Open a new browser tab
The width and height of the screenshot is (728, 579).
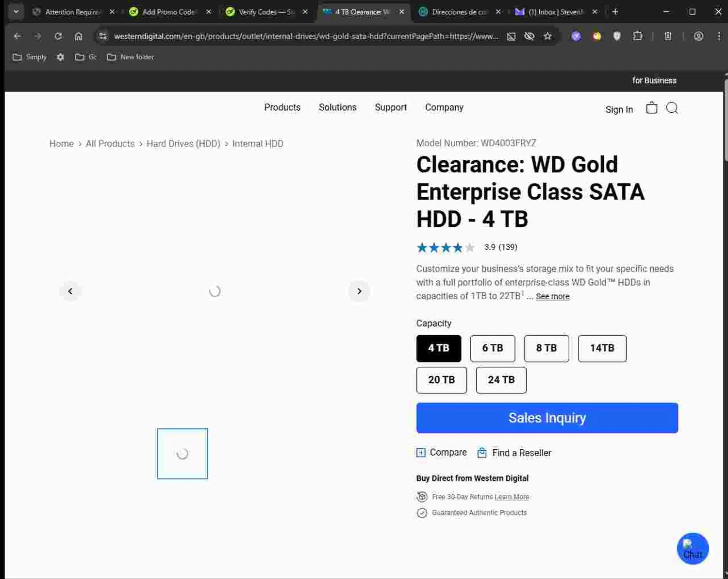[x=615, y=12]
